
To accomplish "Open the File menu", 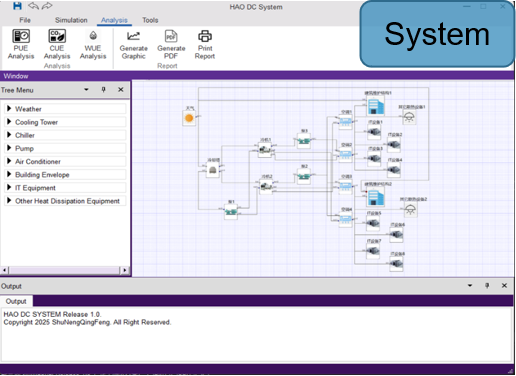I will 25,20.
